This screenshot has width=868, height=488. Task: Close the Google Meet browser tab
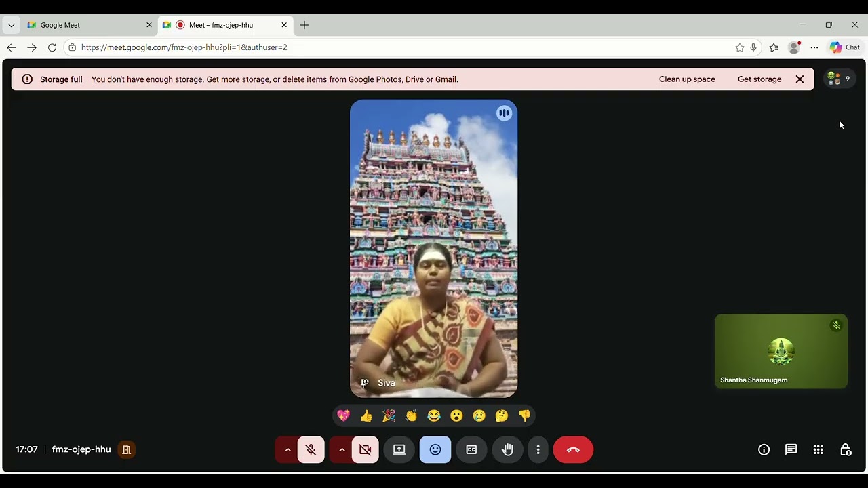149,25
